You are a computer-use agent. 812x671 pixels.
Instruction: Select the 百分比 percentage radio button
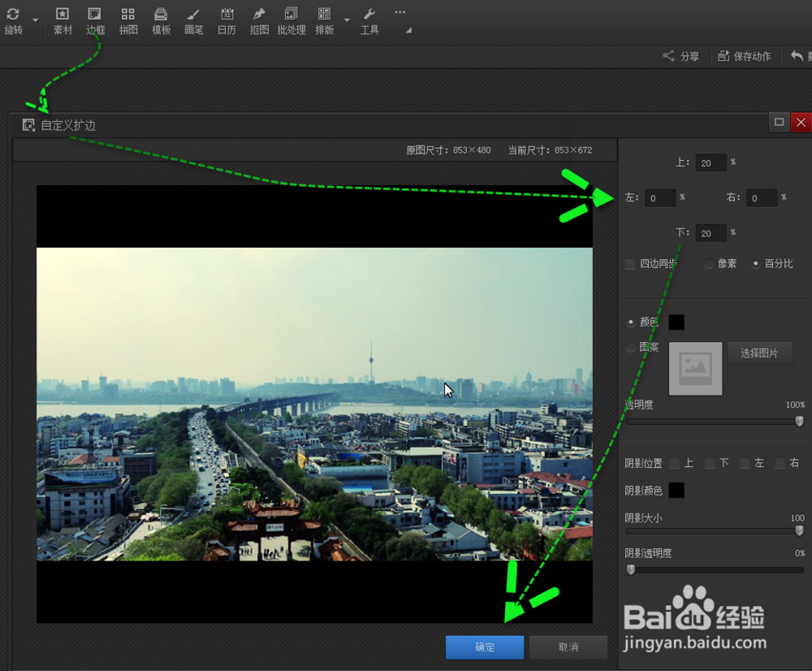756,264
